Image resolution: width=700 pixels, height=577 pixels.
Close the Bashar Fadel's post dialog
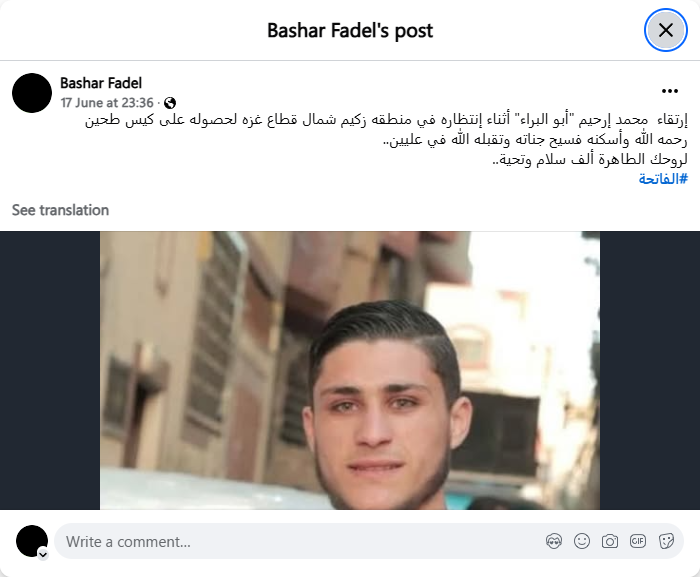(666, 30)
